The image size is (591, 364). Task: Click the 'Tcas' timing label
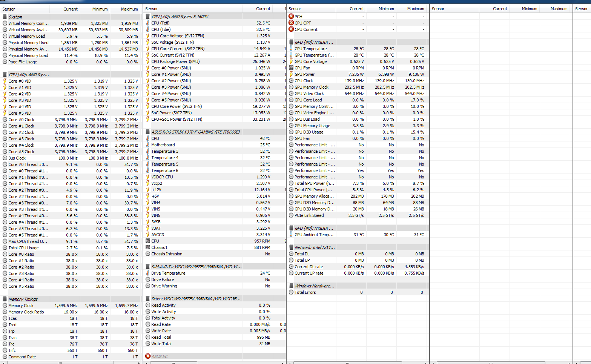point(12,318)
